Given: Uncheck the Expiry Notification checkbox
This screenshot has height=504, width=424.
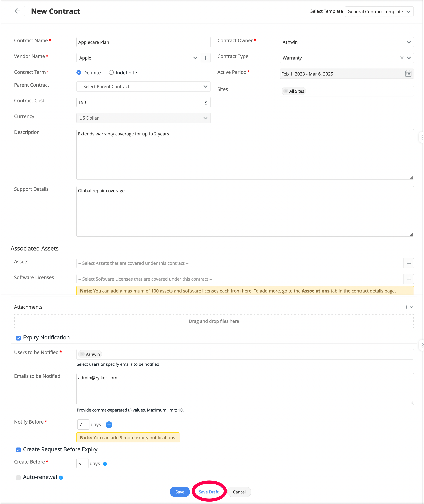Looking at the screenshot, I should (x=18, y=338).
